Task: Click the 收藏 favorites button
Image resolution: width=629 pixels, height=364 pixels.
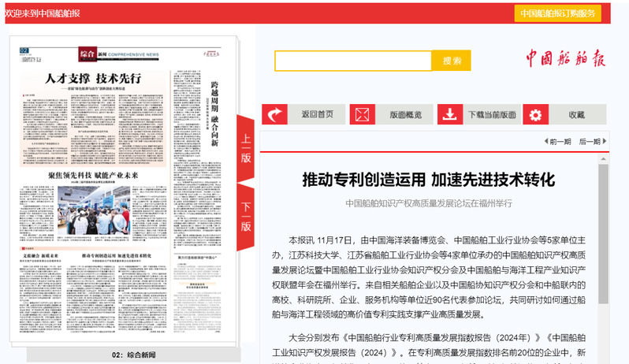Action: (x=576, y=115)
